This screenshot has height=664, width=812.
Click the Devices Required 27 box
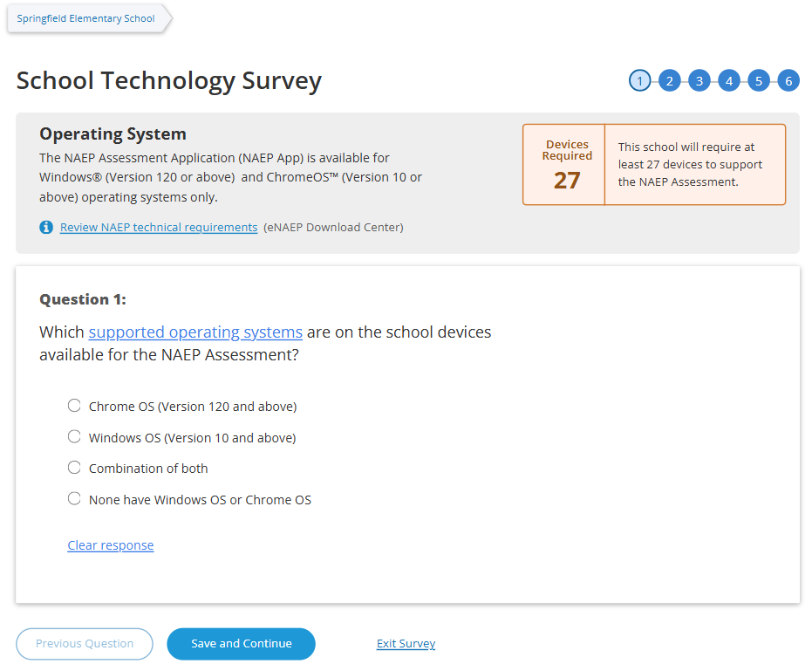(567, 165)
